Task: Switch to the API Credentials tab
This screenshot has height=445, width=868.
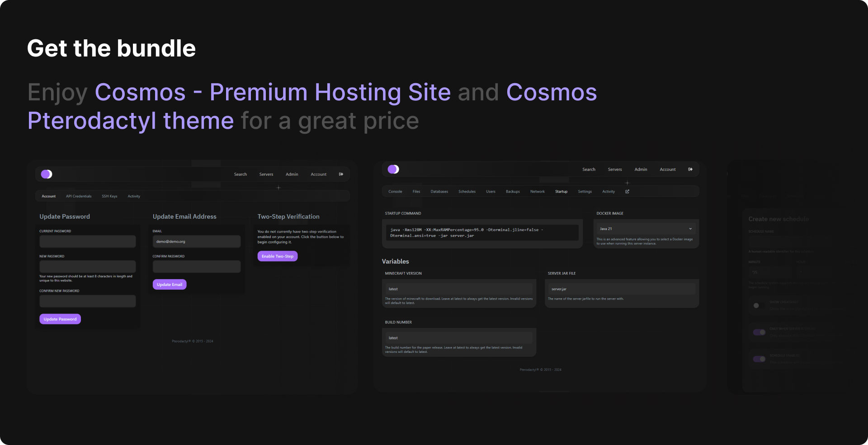Action: [x=79, y=197]
